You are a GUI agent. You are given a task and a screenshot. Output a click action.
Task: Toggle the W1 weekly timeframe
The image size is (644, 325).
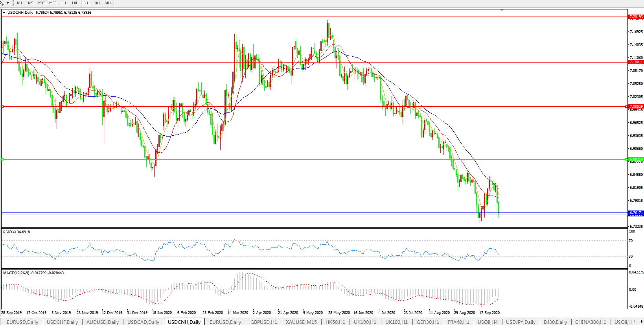tap(97, 3)
